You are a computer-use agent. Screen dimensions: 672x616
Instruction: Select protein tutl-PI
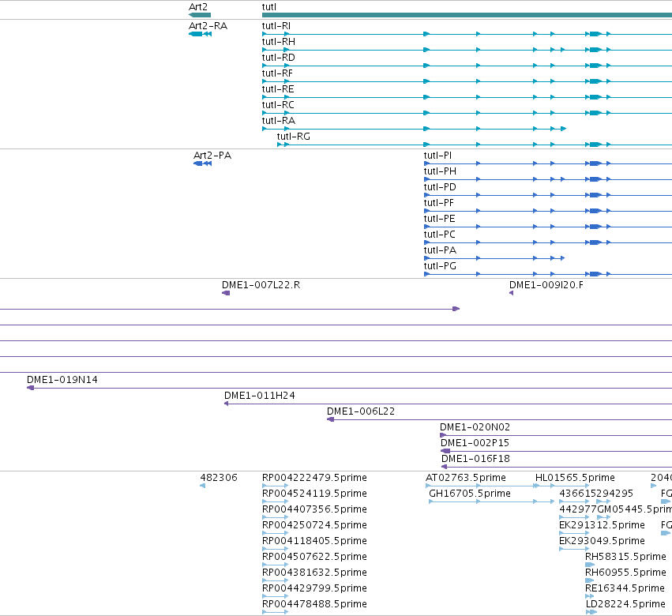(437, 155)
